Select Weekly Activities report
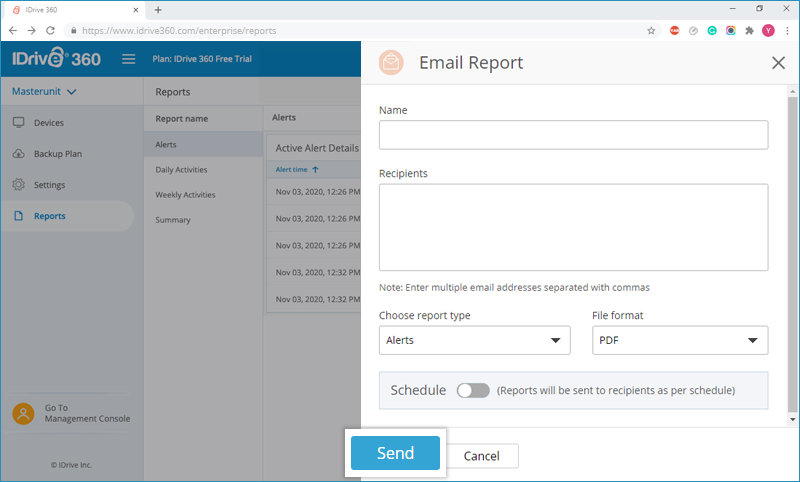 (x=185, y=194)
